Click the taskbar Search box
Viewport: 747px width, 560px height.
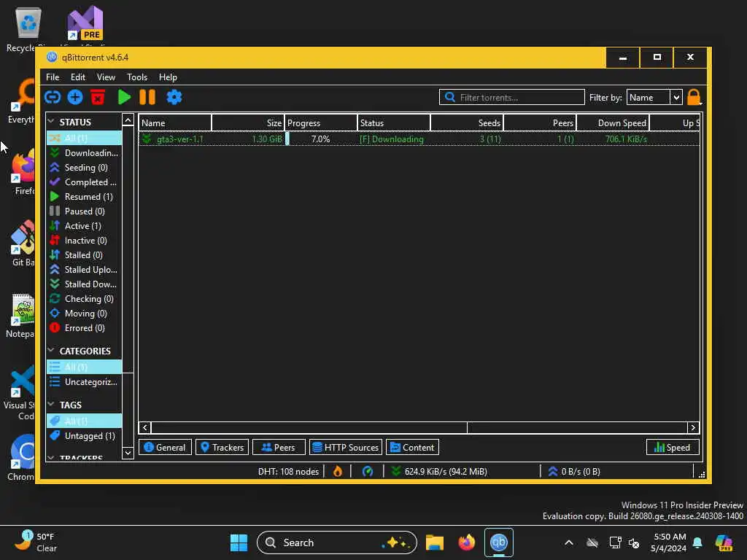337,542
